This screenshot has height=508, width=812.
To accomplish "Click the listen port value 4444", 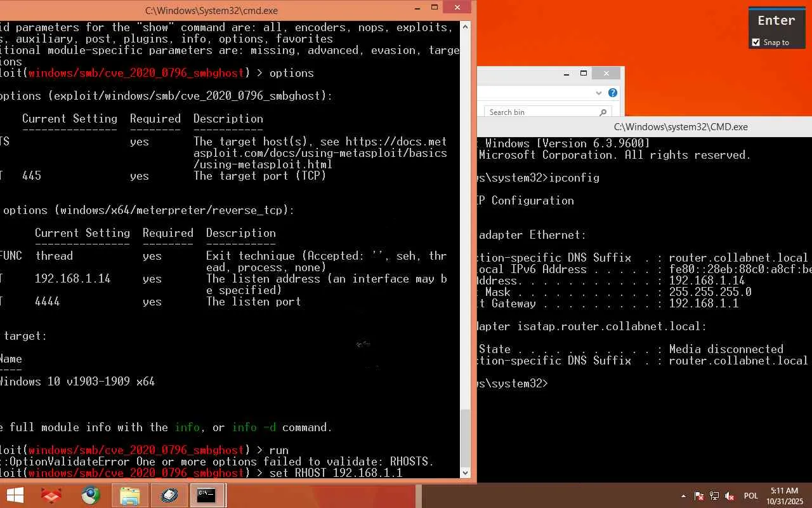I will [x=48, y=302].
